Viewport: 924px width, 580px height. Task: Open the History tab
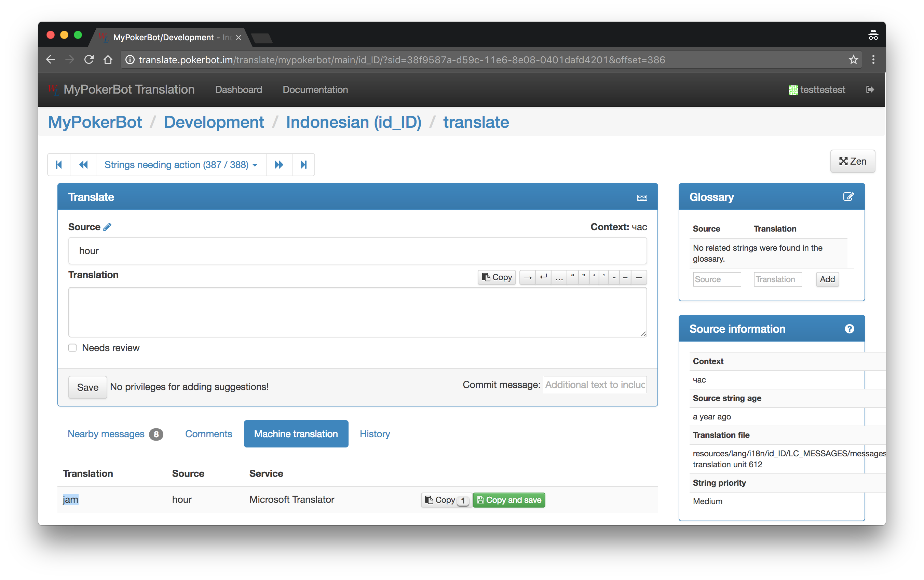[x=375, y=434]
